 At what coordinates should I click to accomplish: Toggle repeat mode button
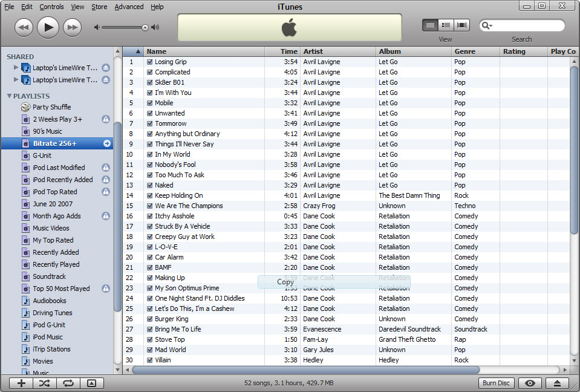[68, 383]
